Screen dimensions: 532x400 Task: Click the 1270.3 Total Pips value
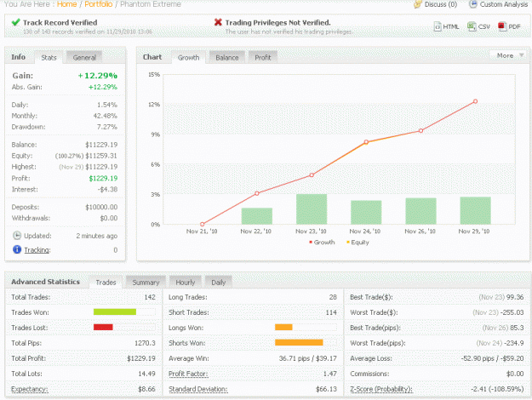coord(145,343)
